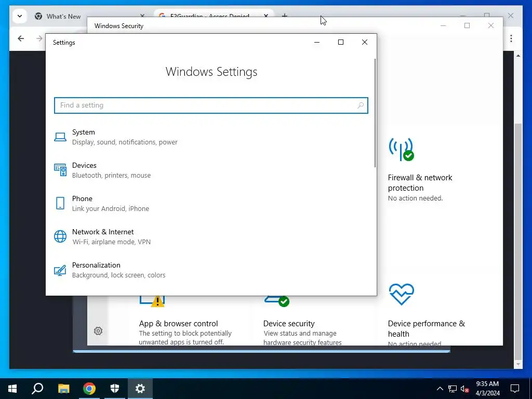Switch to the What's New Chrome tab
Image resolution: width=532 pixels, height=399 pixels.
63,16
